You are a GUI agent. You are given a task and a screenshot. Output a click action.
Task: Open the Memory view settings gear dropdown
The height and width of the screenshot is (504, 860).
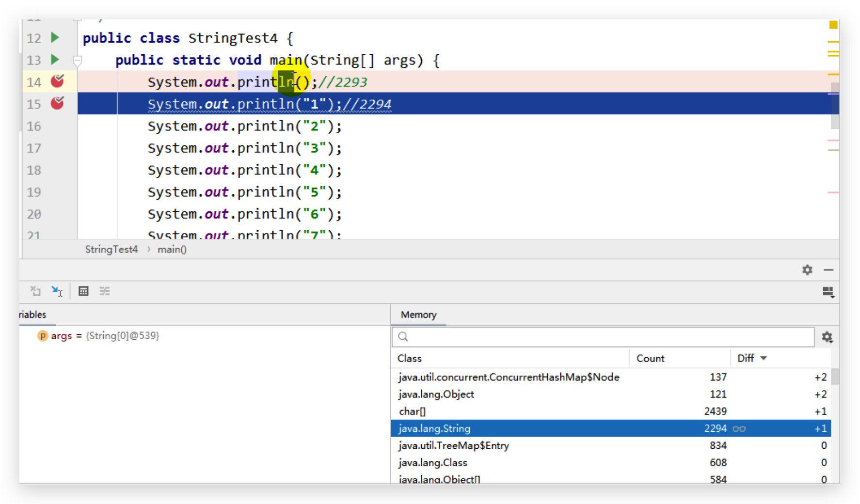[827, 337]
